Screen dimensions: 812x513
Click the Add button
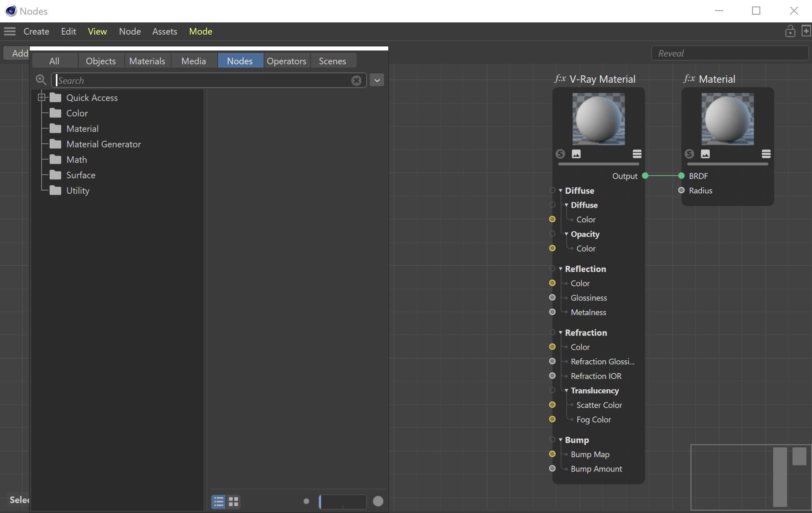[17, 53]
